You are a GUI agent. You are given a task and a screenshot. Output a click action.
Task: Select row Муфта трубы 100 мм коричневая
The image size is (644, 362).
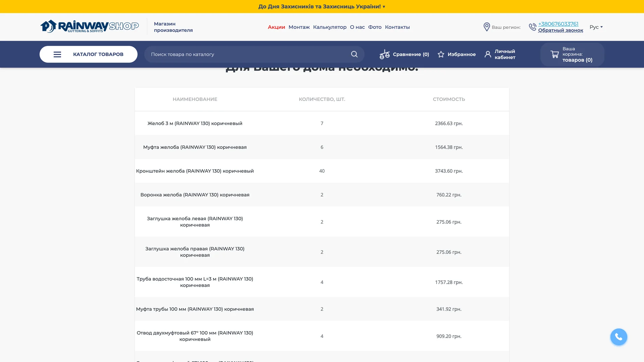pos(322,309)
